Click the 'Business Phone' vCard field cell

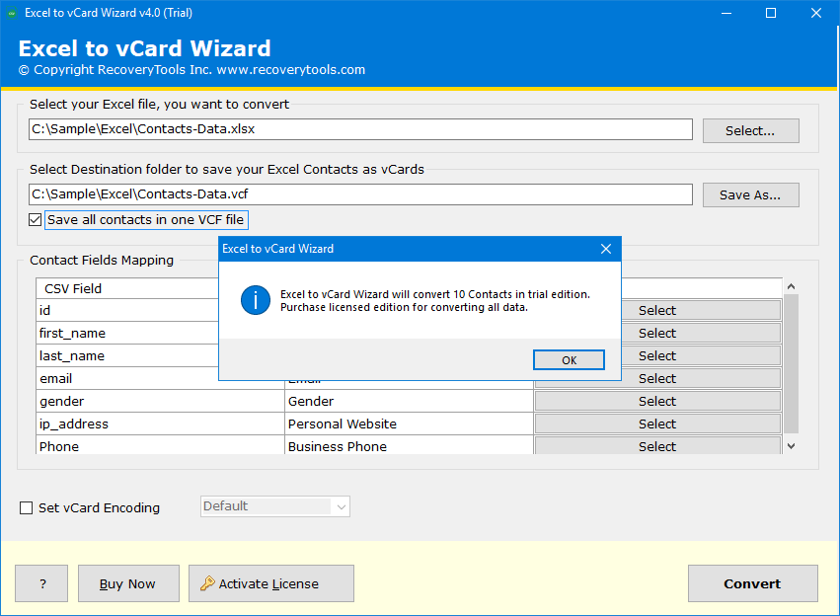click(x=409, y=445)
